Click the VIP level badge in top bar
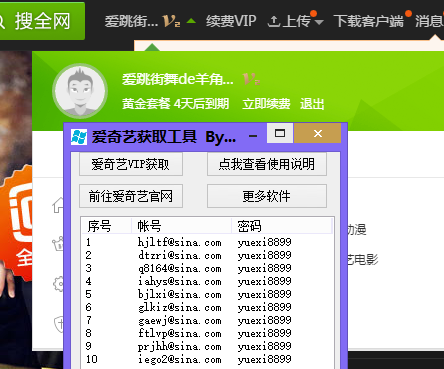Viewport: 444px width, 369px height. (172, 21)
